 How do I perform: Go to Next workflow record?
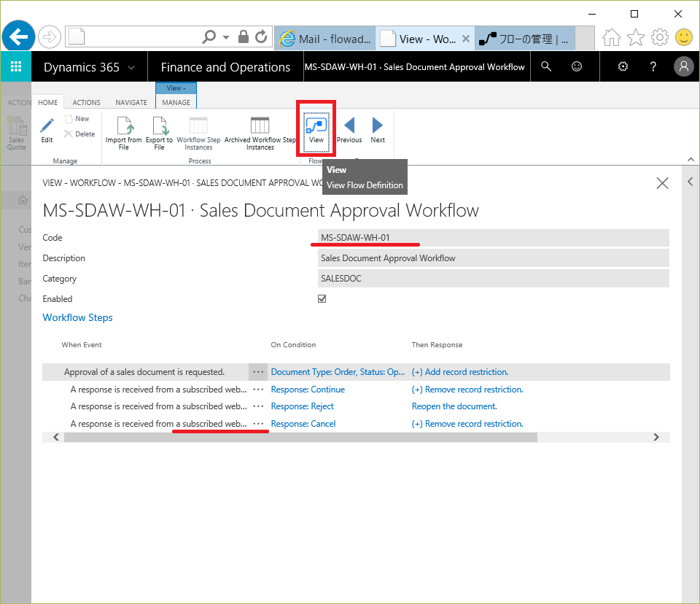[x=378, y=131]
